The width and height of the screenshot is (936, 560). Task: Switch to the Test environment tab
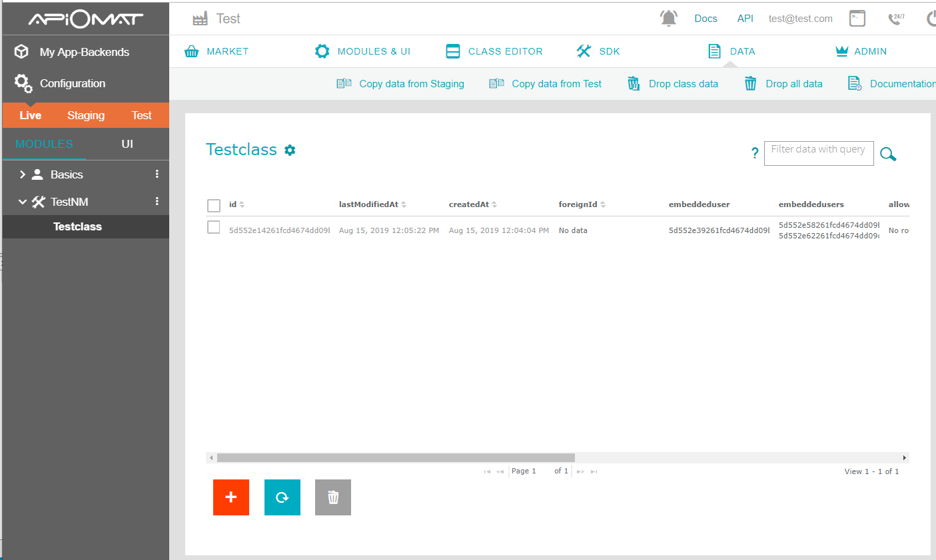coord(141,115)
